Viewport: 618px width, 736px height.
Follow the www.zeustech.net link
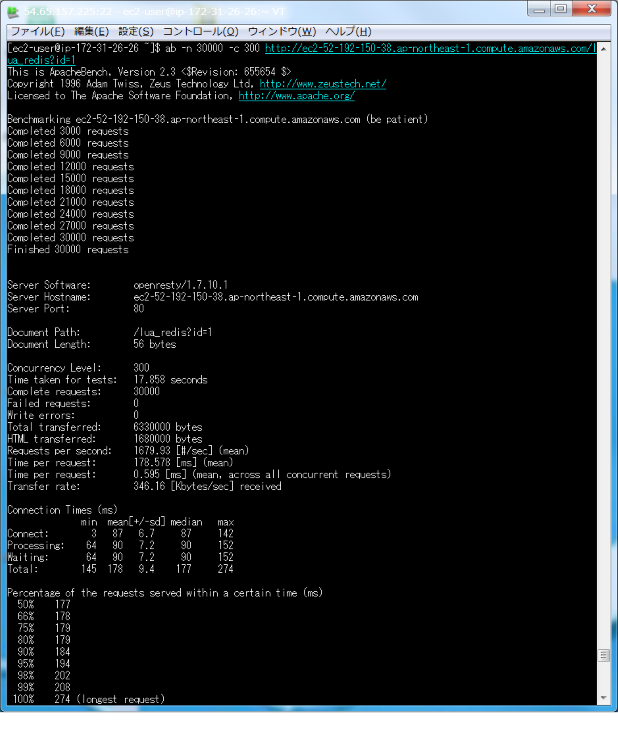point(322,85)
